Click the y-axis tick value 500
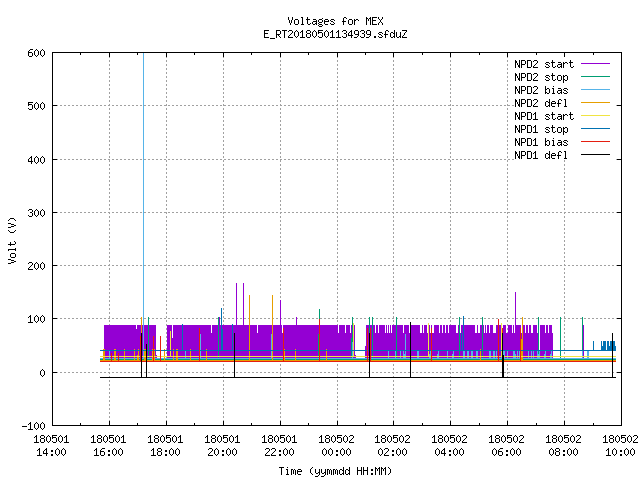 (x=36, y=106)
